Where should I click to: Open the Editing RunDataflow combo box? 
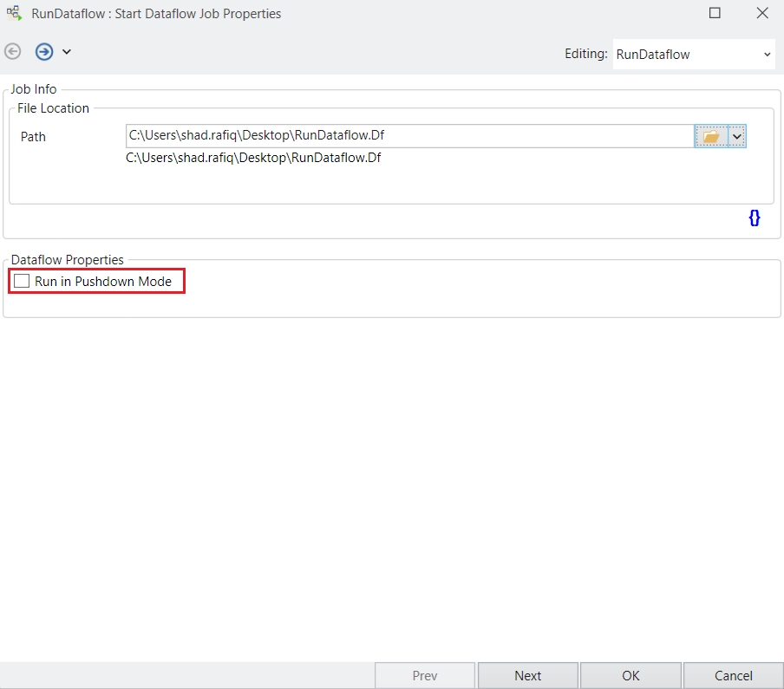point(694,54)
